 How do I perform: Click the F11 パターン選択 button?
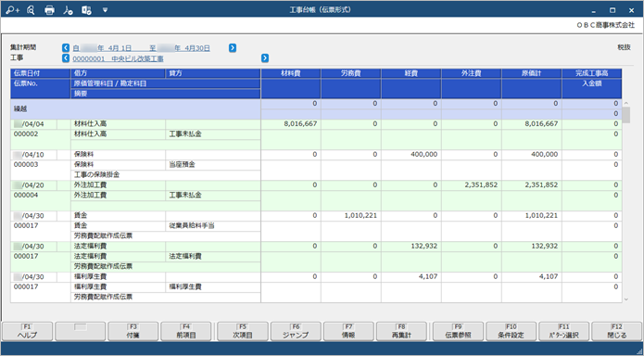tap(564, 331)
